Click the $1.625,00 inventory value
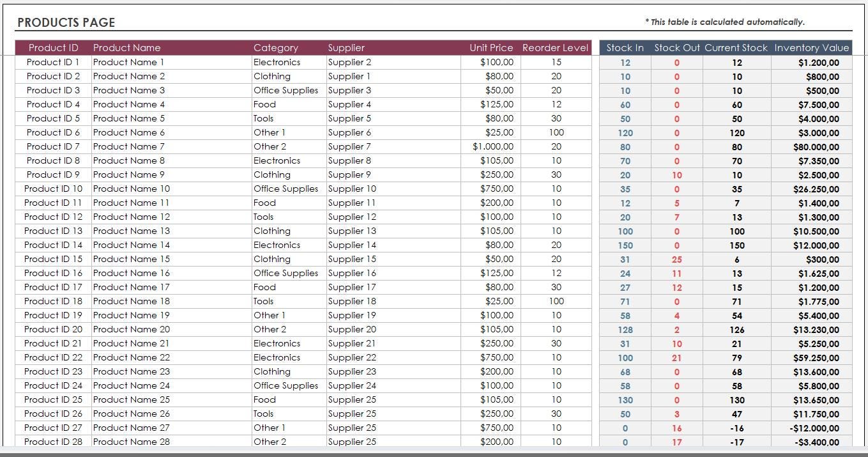868x457 pixels. click(811, 274)
